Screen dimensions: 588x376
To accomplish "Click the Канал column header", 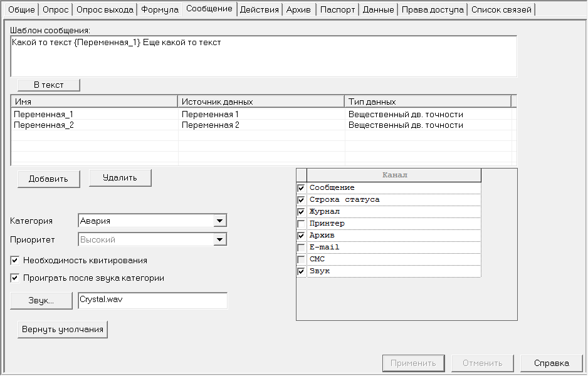I will [394, 175].
